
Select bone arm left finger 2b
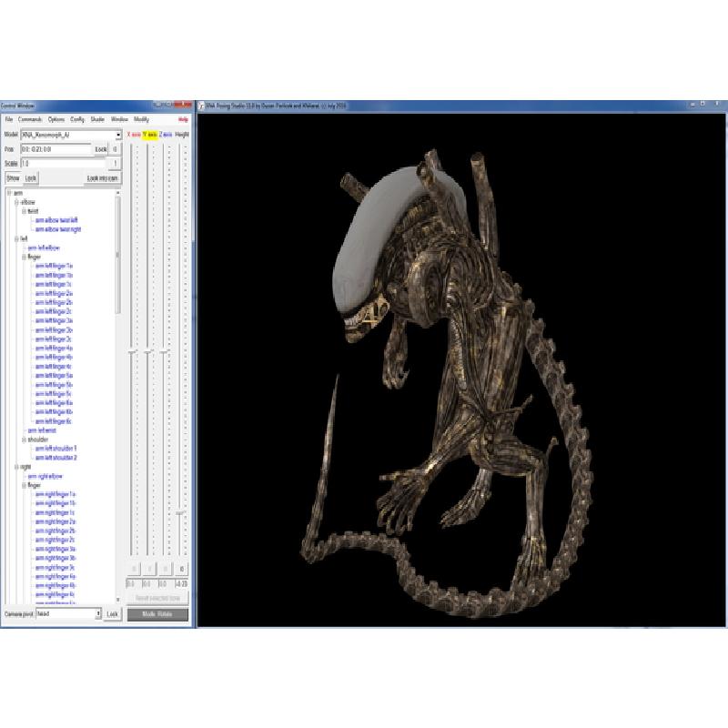[54, 303]
